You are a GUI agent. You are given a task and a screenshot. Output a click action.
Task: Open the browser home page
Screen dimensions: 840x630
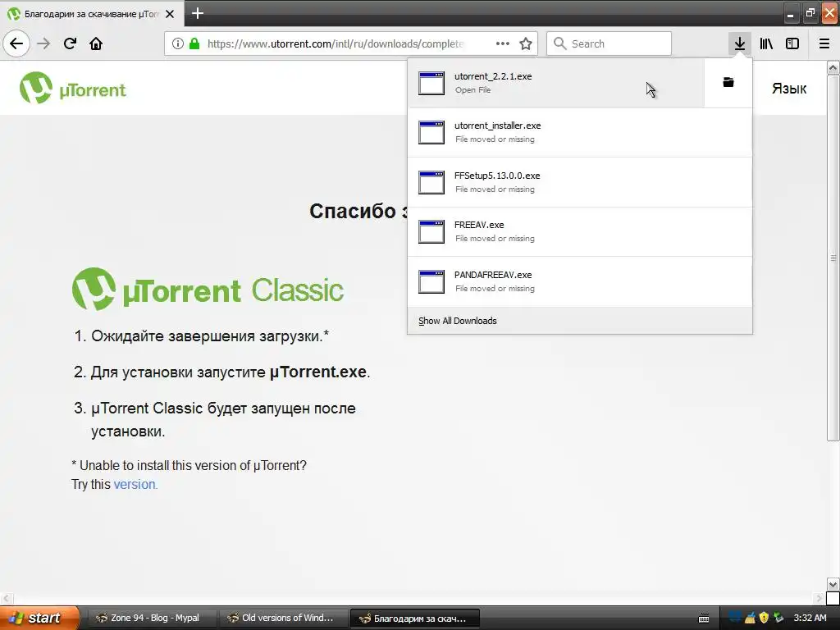[96, 43]
